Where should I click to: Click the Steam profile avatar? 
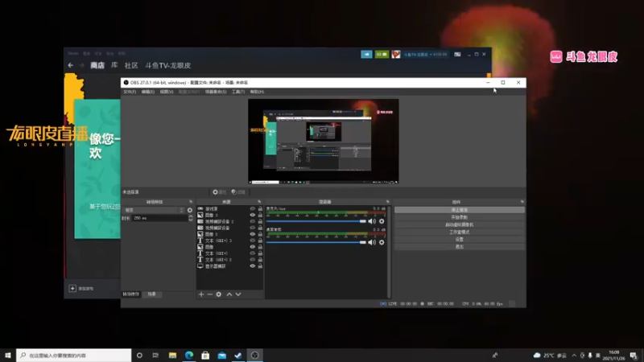pos(395,54)
